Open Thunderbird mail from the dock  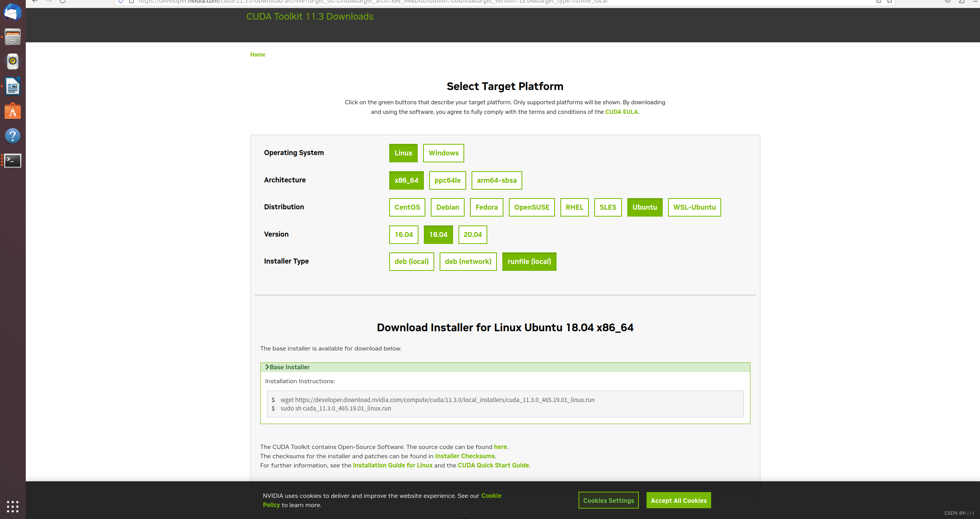(13, 12)
